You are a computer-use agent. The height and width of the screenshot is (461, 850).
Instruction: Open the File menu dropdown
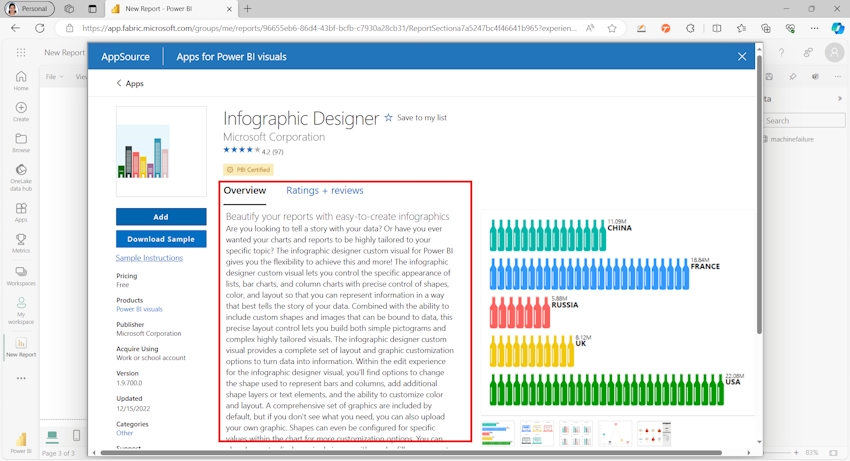[54, 76]
